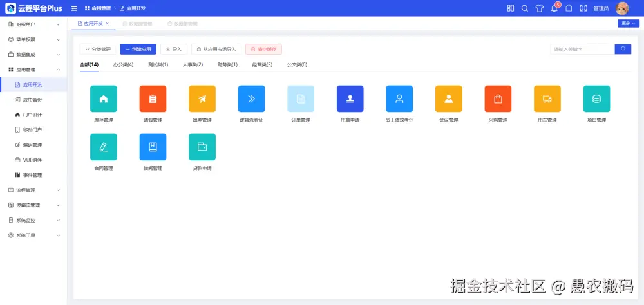Screen dimensions: 644x305
Task: Select the VUE组件 sidebar item
Action: (x=33, y=160)
